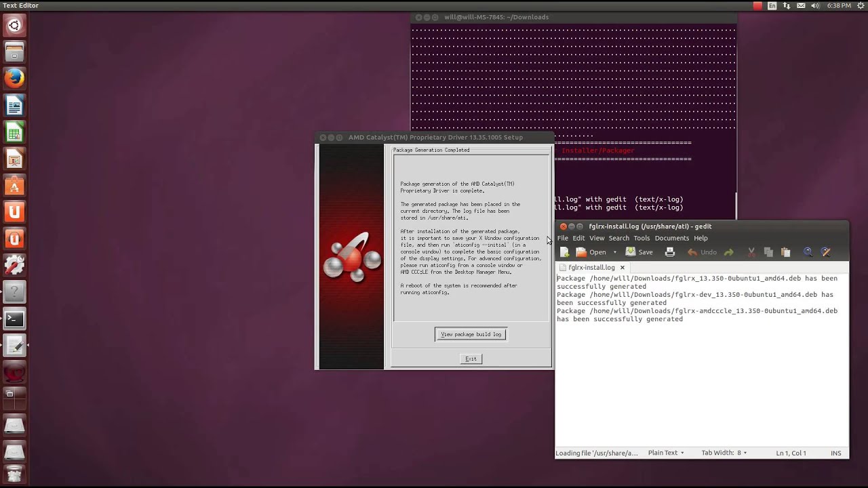Open LibreOffice Impress from the launcher

click(14, 159)
